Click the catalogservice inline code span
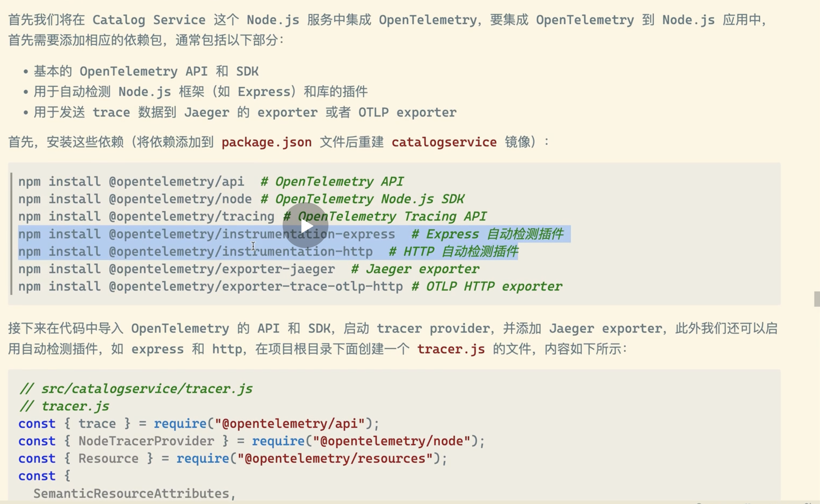Screen dimensions: 820x504 pos(444,142)
